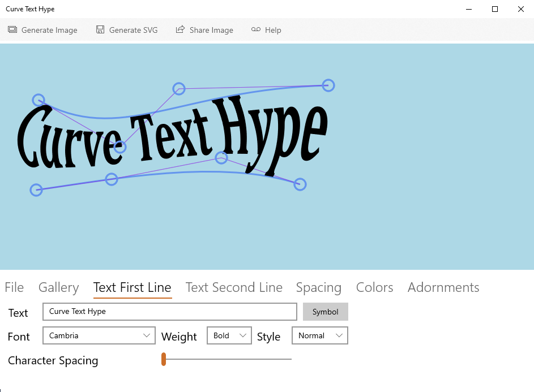Select the top curve's upper middle control handle
534x392 pixels.
tap(179, 89)
